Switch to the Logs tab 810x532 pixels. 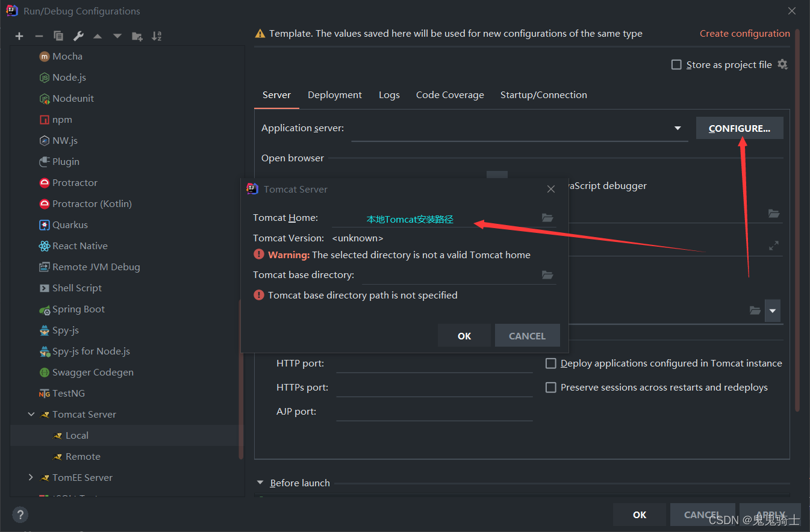[389, 95]
